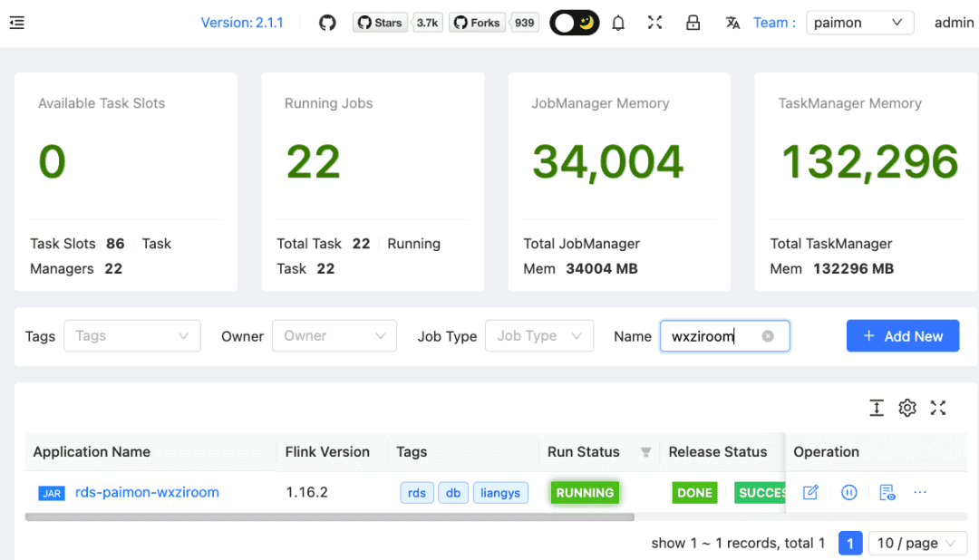The height and width of the screenshot is (560, 979).
Task: Click the Add New button
Action: (902, 336)
